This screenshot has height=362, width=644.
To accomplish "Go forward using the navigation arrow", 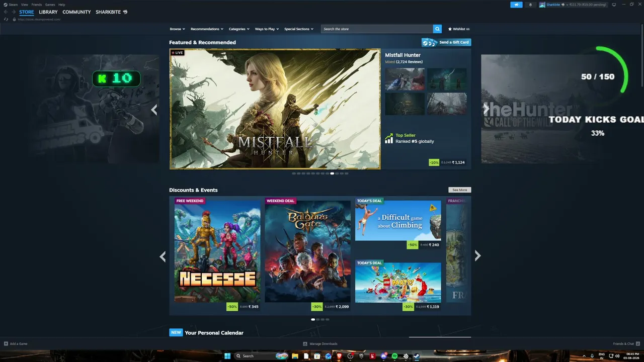I will (x=14, y=12).
